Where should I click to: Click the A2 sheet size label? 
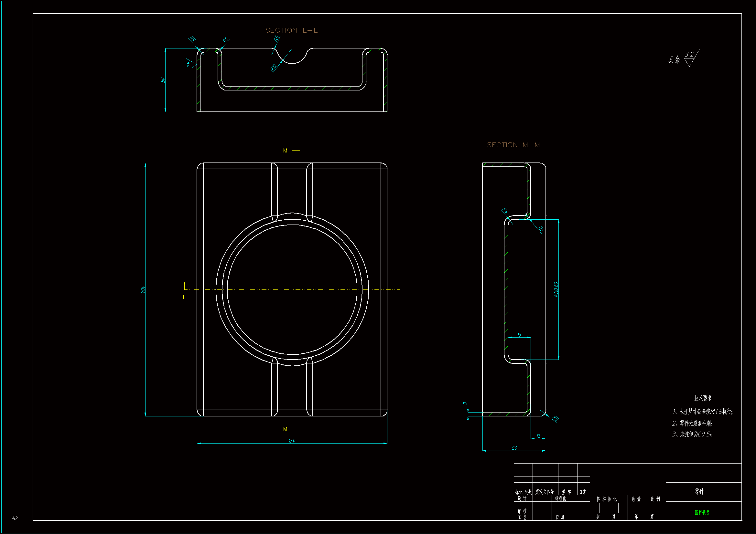(x=15, y=518)
